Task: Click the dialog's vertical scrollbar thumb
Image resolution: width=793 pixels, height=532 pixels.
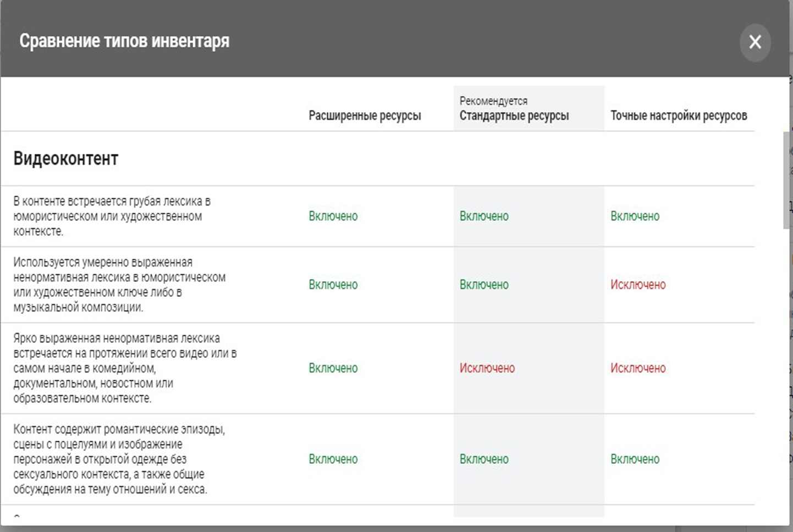Action: 786,180
